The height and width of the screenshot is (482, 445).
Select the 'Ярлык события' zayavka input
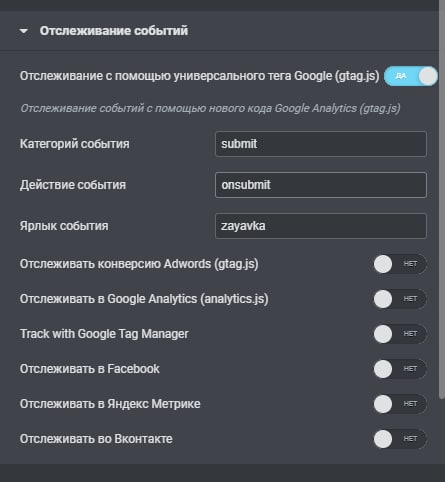pos(321,226)
